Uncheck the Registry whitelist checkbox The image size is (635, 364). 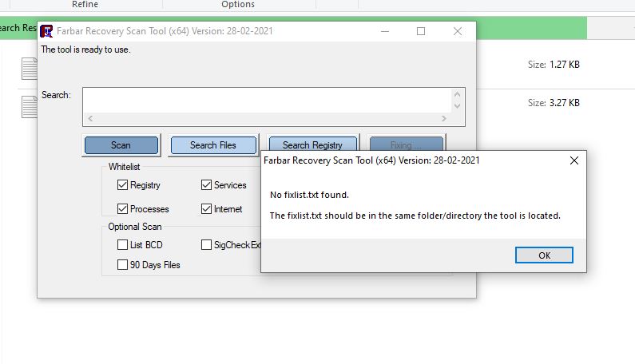tap(122, 185)
